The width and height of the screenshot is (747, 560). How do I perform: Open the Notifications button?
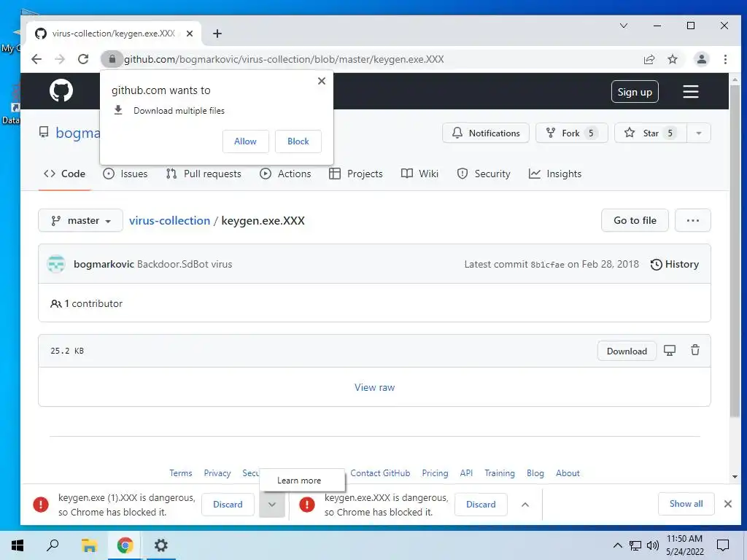click(485, 133)
